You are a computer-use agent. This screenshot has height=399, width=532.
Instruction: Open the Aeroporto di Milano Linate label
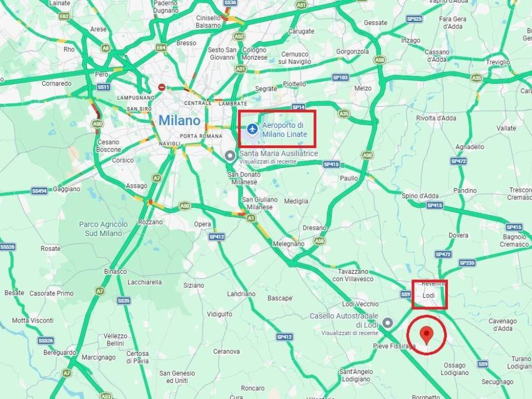284,129
